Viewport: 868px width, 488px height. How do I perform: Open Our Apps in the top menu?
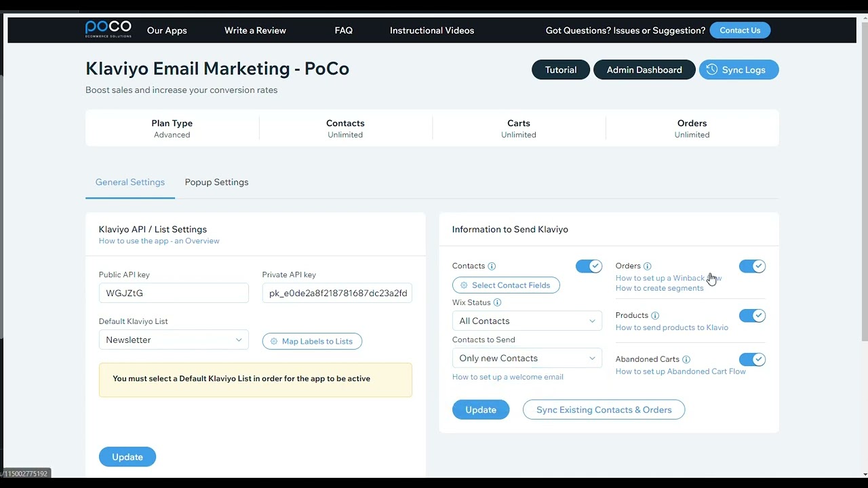point(167,30)
